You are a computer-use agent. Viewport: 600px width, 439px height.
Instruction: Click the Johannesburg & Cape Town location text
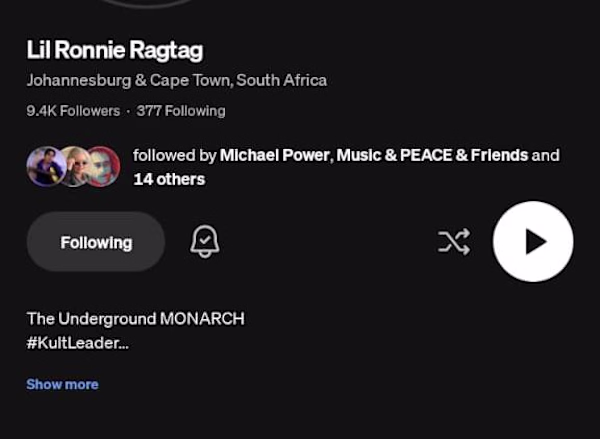[x=177, y=80]
